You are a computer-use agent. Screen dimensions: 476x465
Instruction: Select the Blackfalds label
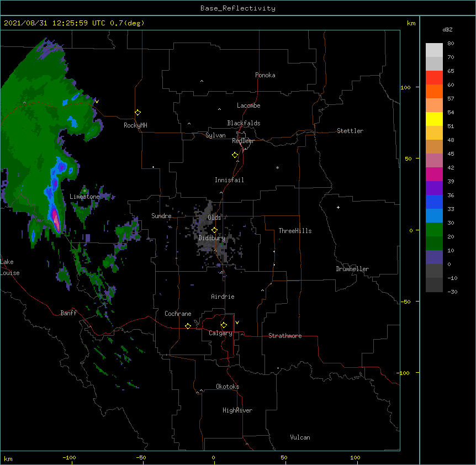tap(244, 123)
